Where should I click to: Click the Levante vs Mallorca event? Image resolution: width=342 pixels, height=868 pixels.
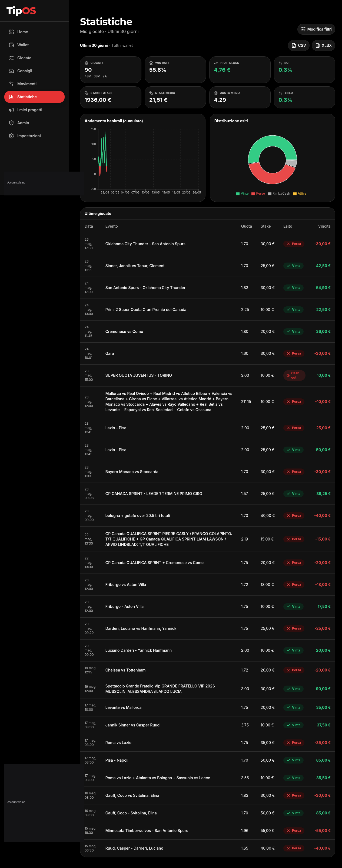123,707
